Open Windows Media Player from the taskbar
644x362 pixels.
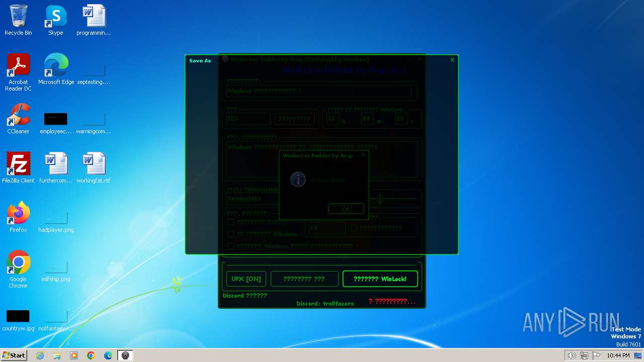(x=74, y=355)
